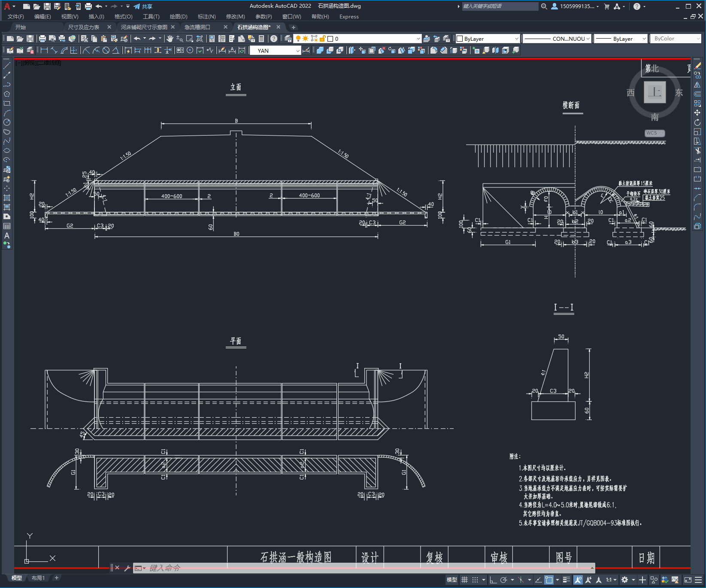This screenshot has width=706, height=588.
Task: Click the Save icon in quick access toolbar
Action: 47,6
